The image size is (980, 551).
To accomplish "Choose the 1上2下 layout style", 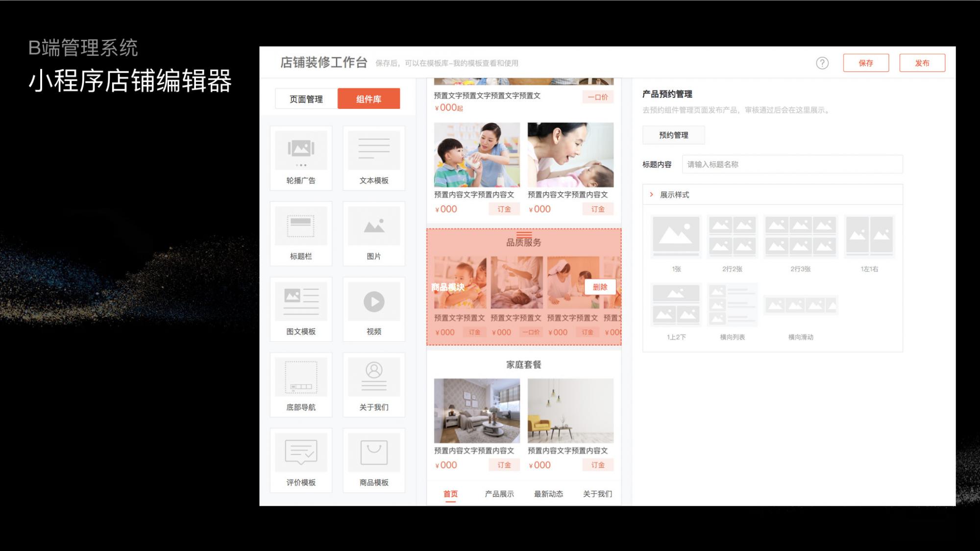I will [676, 312].
